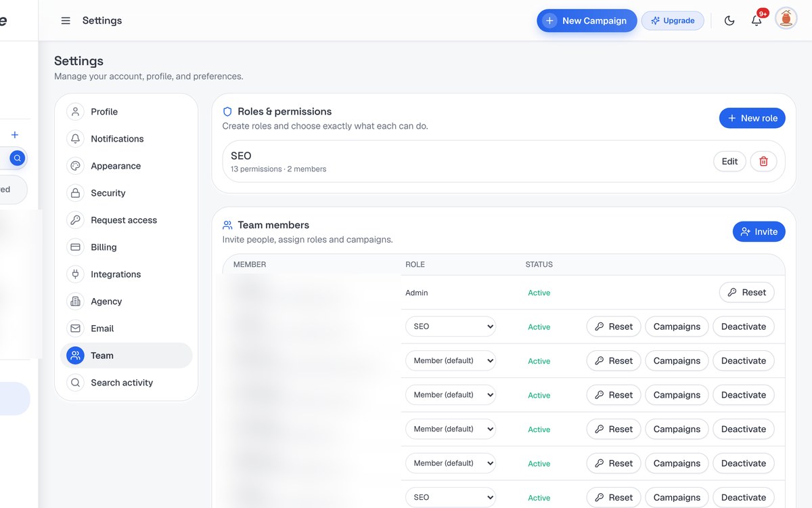The width and height of the screenshot is (812, 508).
Task: Click the SEO role name
Action: click(x=241, y=156)
